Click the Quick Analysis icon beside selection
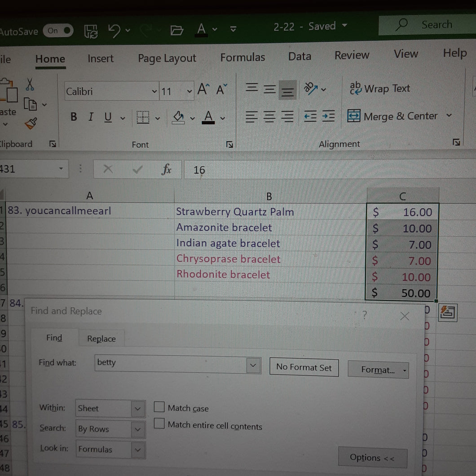The height and width of the screenshot is (476, 476). (448, 313)
